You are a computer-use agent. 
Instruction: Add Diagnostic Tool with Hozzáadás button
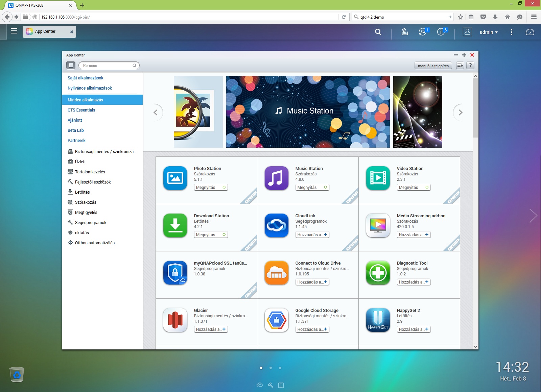click(414, 282)
